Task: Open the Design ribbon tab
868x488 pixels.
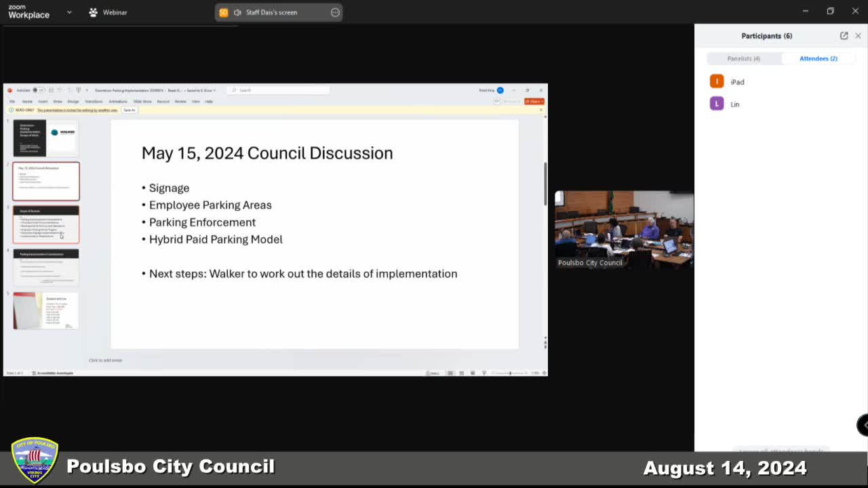Action: pos(73,100)
